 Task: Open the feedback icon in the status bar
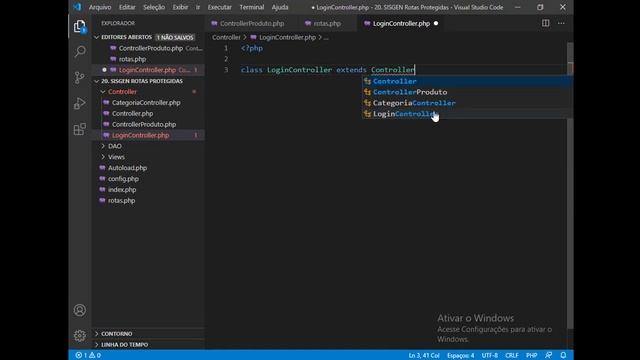pyautogui.click(x=548, y=355)
